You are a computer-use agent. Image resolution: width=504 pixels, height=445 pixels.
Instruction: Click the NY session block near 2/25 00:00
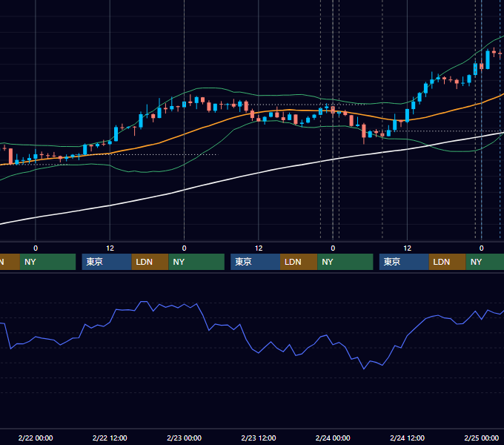coord(485,262)
